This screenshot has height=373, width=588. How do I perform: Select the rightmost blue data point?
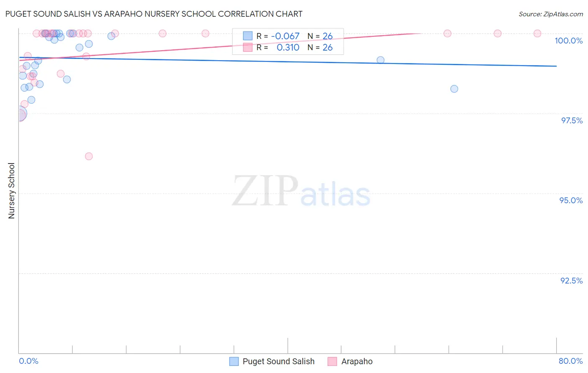pos(454,89)
